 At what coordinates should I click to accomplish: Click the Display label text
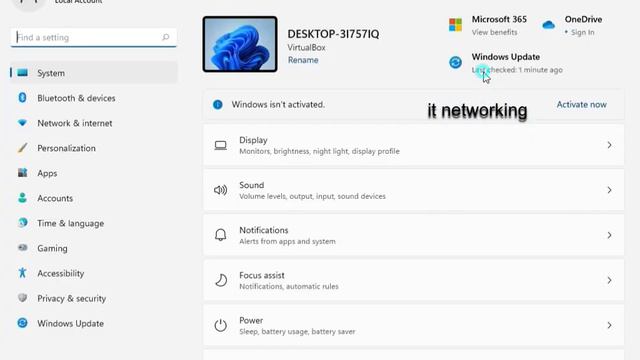[x=253, y=140]
